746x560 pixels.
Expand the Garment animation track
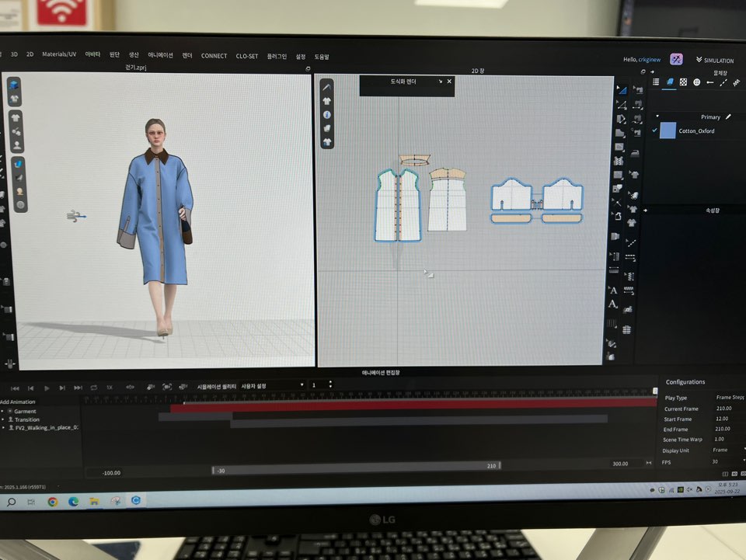(x=3, y=411)
